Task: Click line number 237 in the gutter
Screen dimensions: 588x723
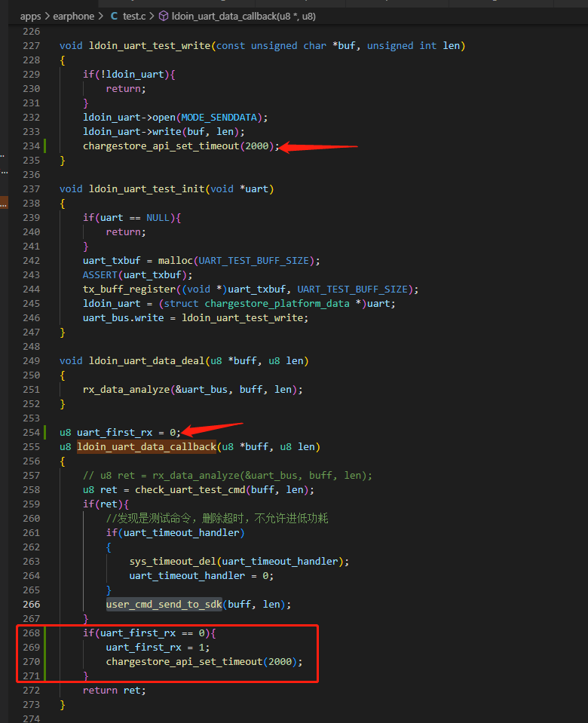Action: point(32,188)
